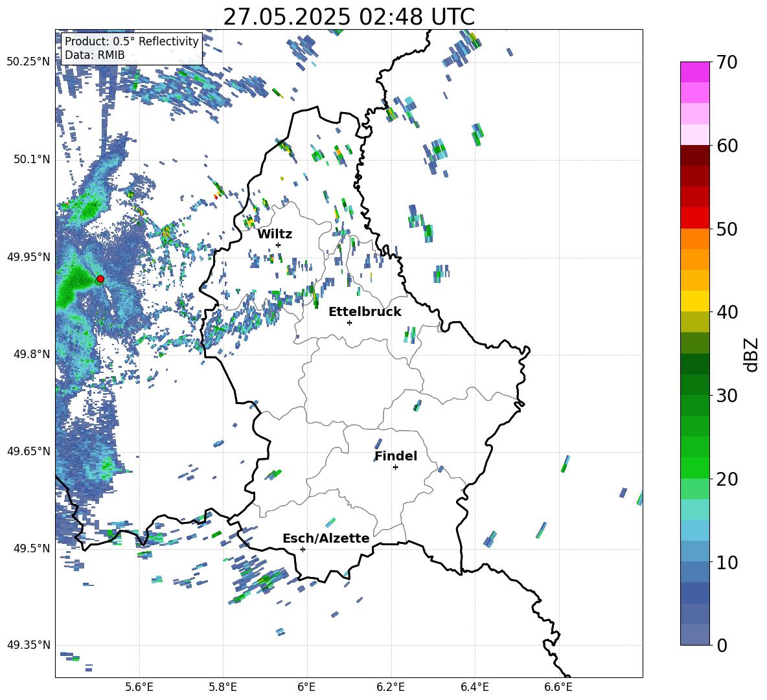767x700 pixels.
Task: Click the Ettelbruck city label
Action: point(365,312)
